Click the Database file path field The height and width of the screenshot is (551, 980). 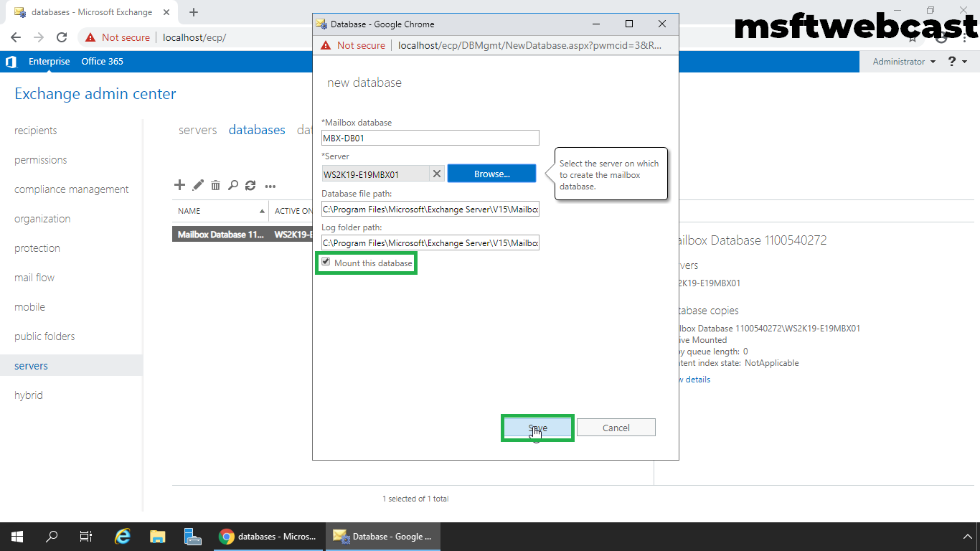(x=430, y=209)
